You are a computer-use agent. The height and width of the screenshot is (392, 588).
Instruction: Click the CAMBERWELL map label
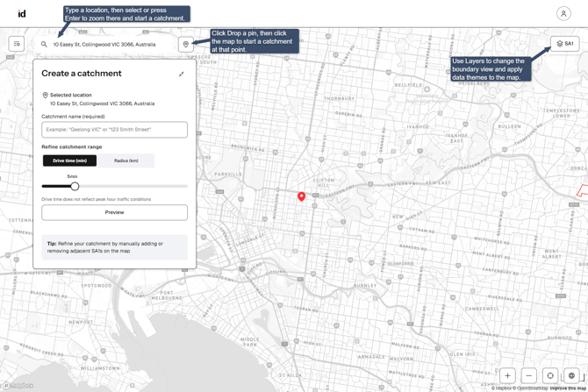pyautogui.click(x=483, y=309)
